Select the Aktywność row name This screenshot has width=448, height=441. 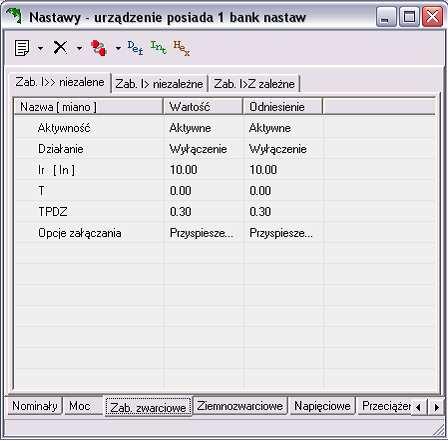click(x=64, y=128)
